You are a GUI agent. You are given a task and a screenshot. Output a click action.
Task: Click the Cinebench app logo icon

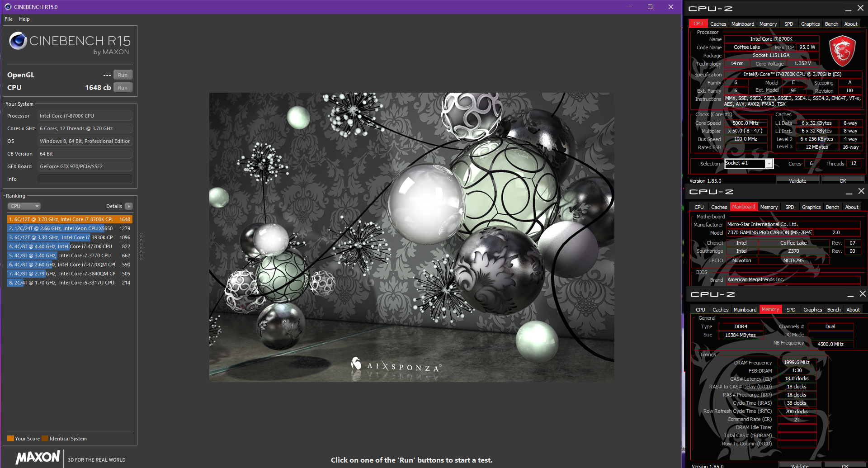pos(18,41)
